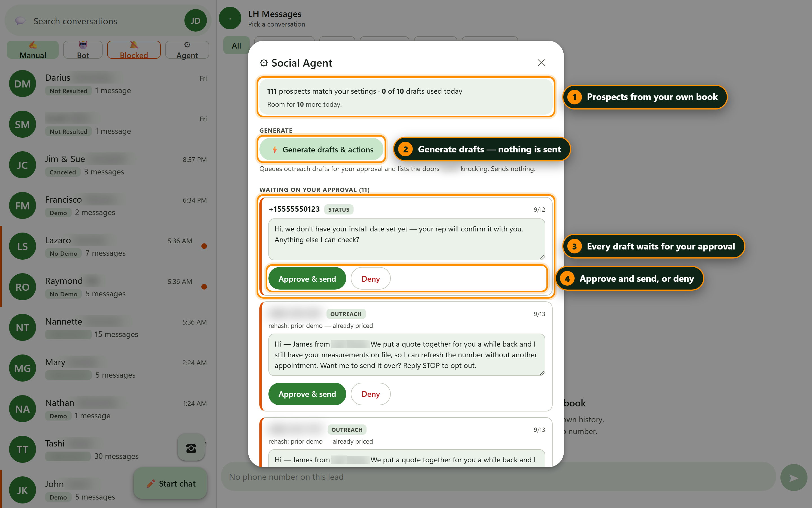The image size is (812, 508).
Task: Open Jim & Sue JC avatar
Action: [x=23, y=165]
